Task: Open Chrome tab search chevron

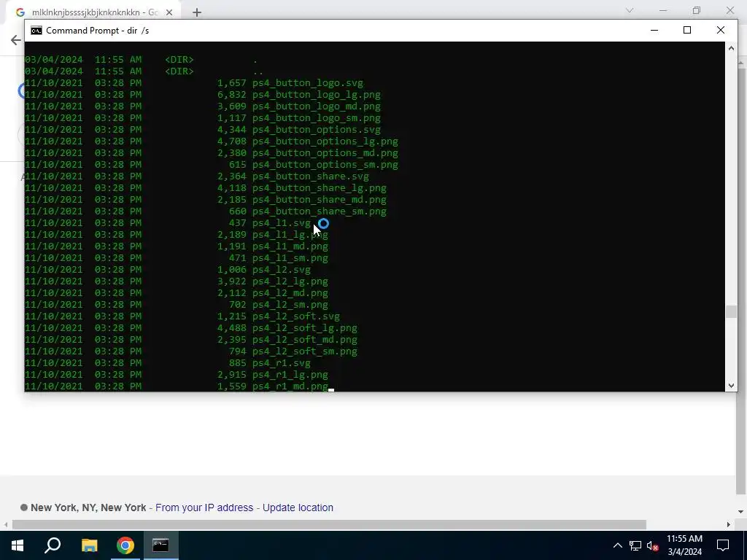Action: point(630,10)
